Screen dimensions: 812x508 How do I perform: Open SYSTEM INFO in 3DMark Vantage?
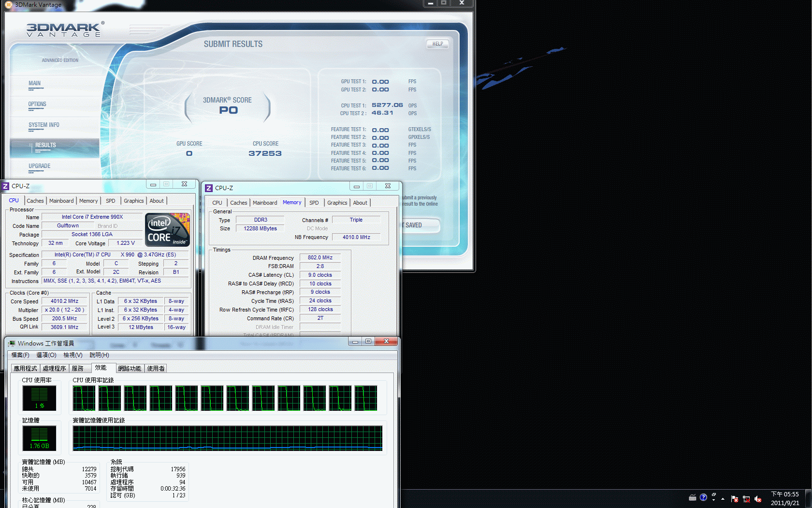43,125
